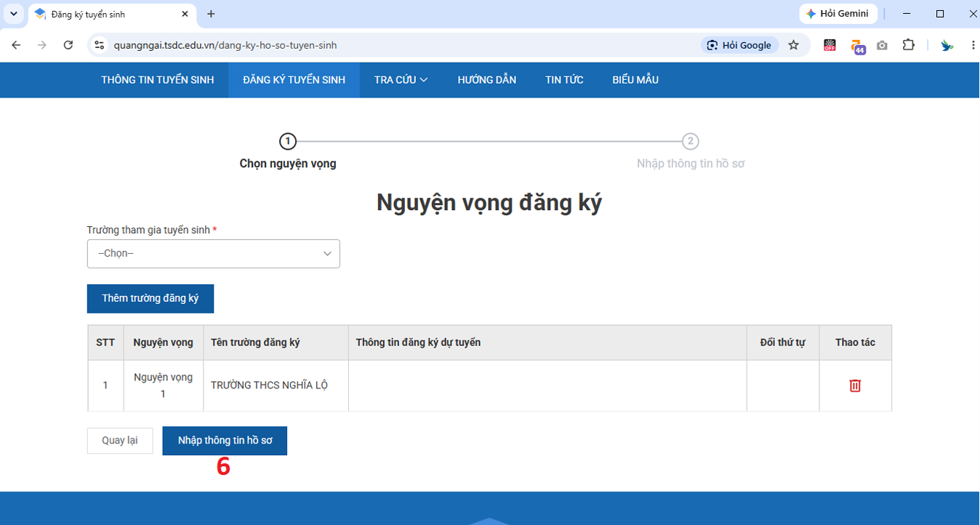
Task: Click the Trường tham gia tuyển sinh label
Action: (152, 230)
